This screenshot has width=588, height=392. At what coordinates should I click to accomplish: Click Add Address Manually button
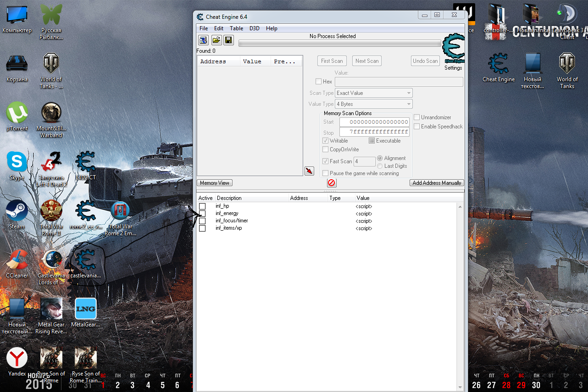[437, 183]
